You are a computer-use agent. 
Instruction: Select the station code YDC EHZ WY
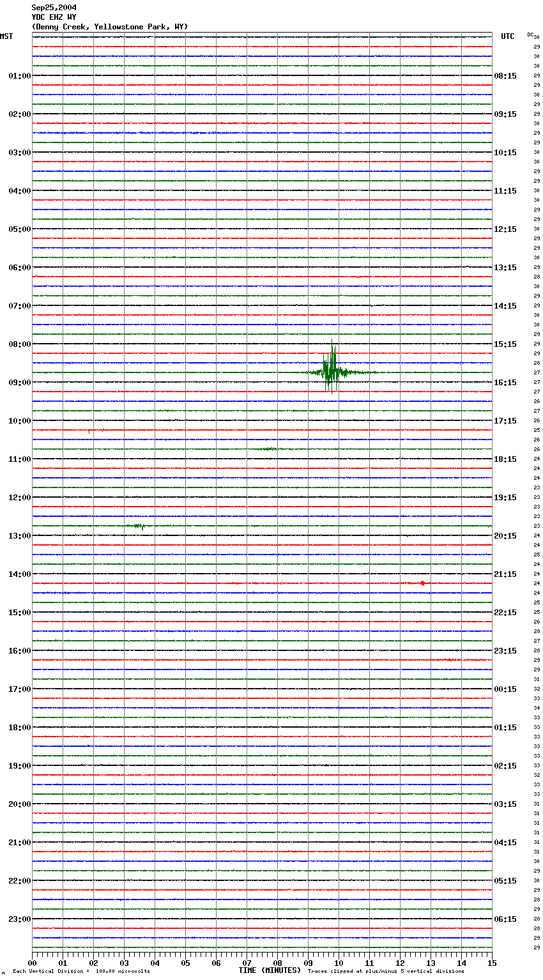click(54, 17)
